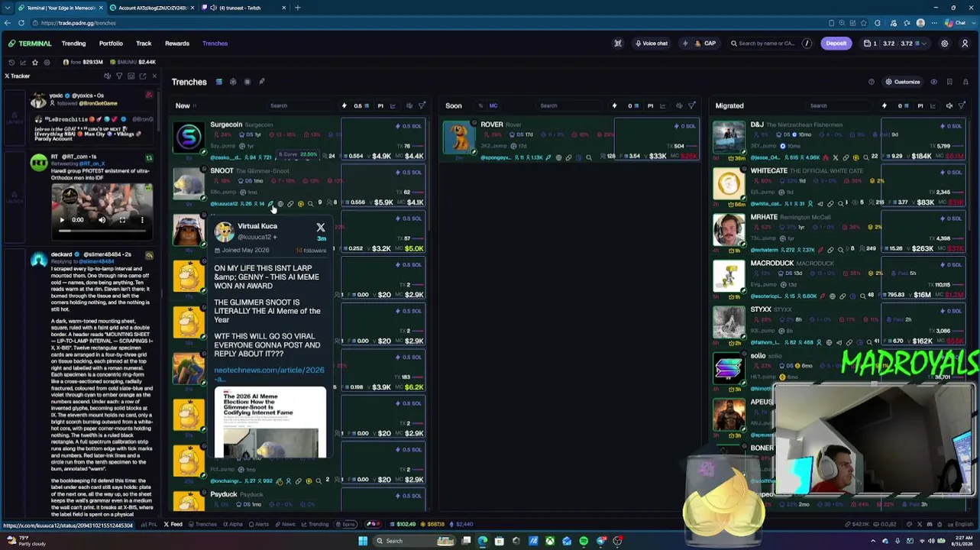Open the Spins item in the bottom bar
Image resolution: width=980 pixels, height=550 pixels.
click(x=348, y=524)
